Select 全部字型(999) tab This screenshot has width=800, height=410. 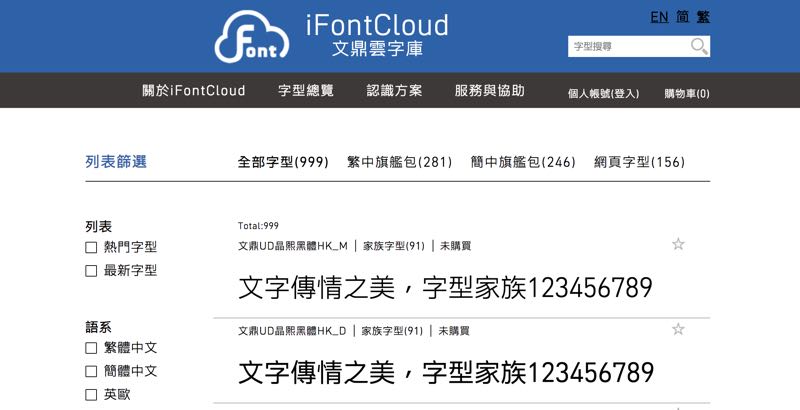pyautogui.click(x=283, y=162)
